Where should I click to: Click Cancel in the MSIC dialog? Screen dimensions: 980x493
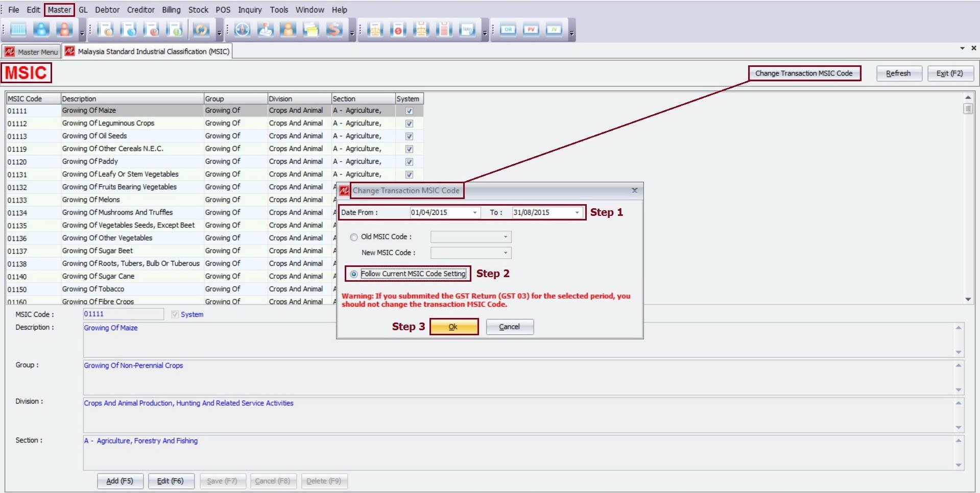tap(509, 327)
